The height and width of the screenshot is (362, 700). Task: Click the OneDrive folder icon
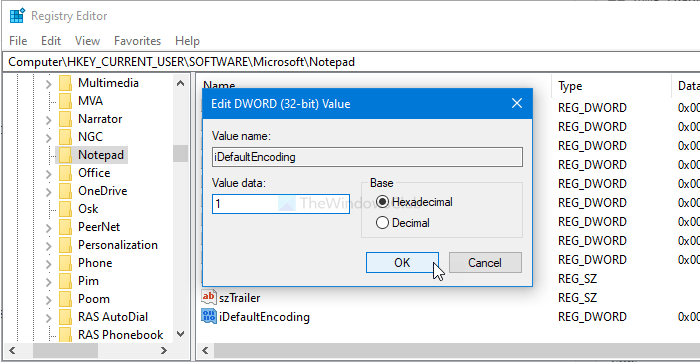pyautogui.click(x=65, y=191)
